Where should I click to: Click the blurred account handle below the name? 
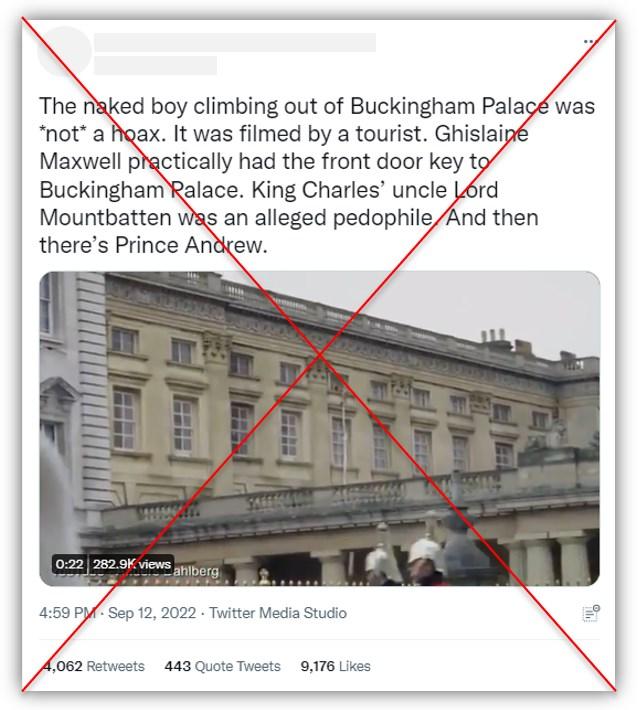point(155,65)
